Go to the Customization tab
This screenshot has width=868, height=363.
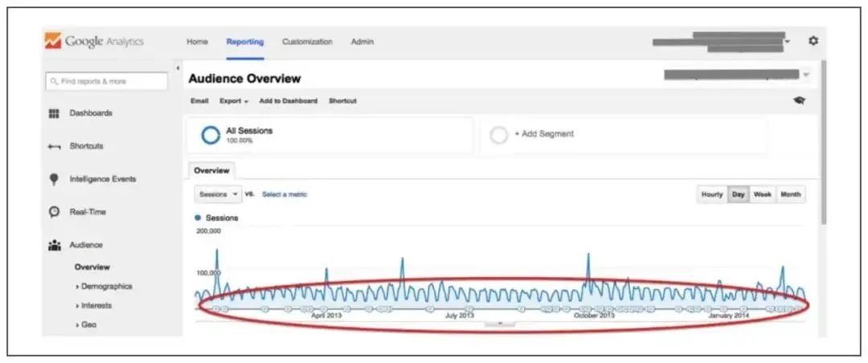(x=307, y=42)
